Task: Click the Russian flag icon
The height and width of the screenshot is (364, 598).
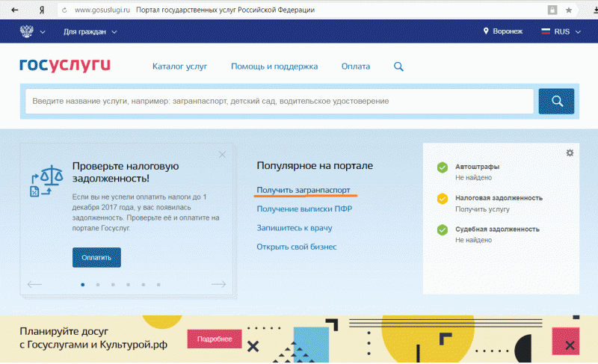Action: coord(546,31)
